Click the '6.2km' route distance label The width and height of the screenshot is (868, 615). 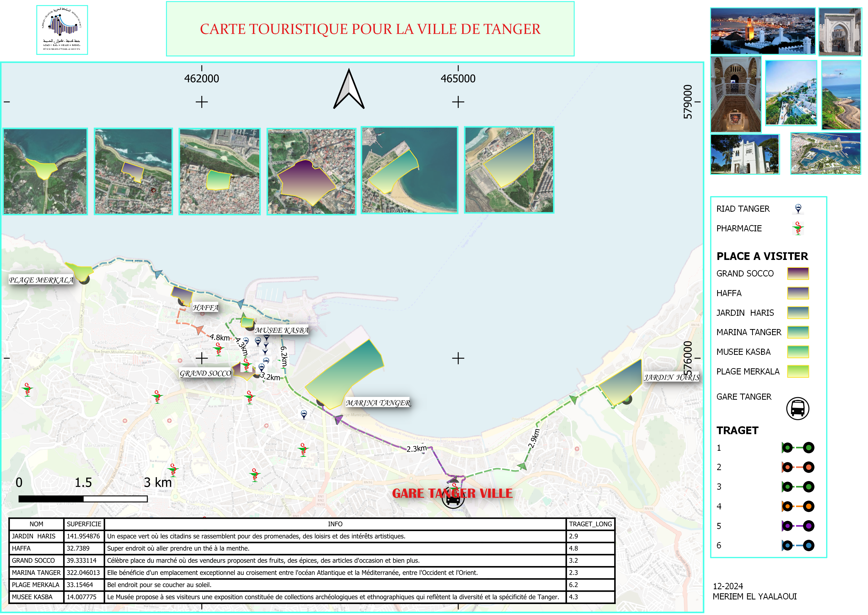pyautogui.click(x=284, y=357)
